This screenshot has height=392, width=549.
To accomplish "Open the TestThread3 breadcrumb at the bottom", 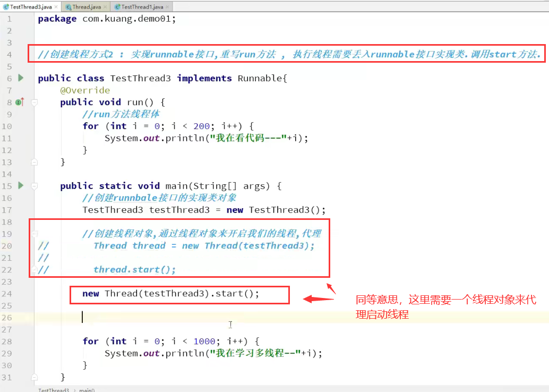I will 54,389.
